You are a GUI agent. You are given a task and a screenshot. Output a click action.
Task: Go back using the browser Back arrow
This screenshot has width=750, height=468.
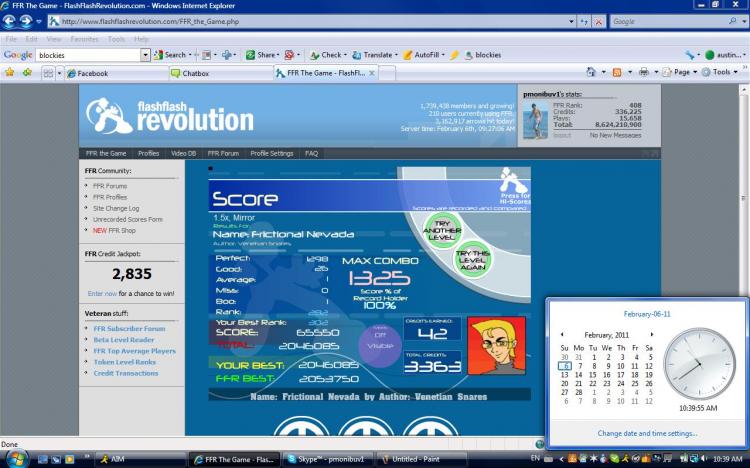(x=9, y=22)
